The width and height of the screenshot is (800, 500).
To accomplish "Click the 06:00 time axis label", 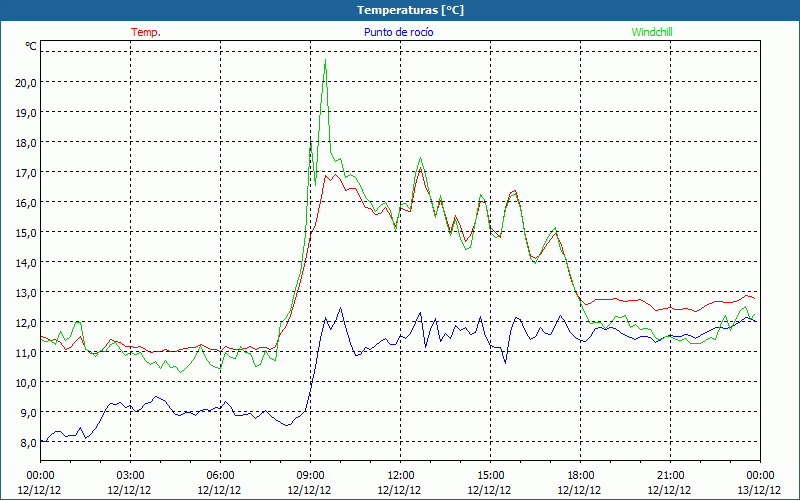I will (220, 475).
